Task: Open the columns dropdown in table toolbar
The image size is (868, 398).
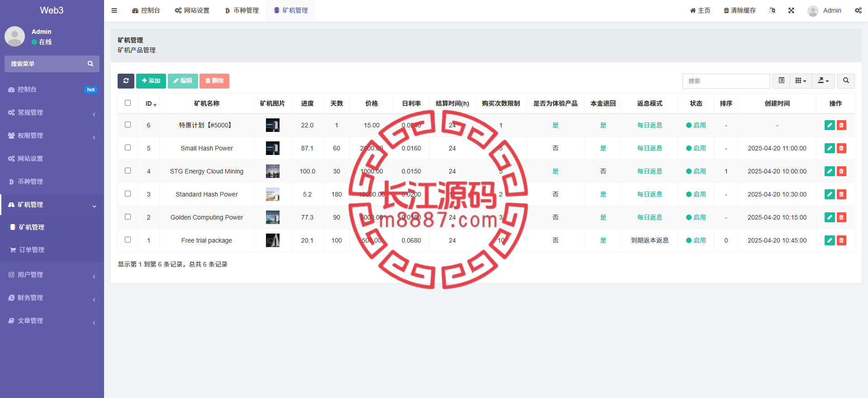Action: [x=801, y=81]
